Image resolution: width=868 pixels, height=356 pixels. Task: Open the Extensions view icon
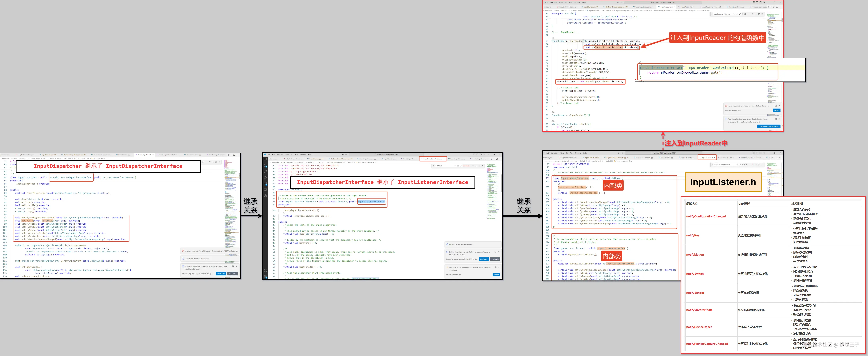(x=265, y=183)
